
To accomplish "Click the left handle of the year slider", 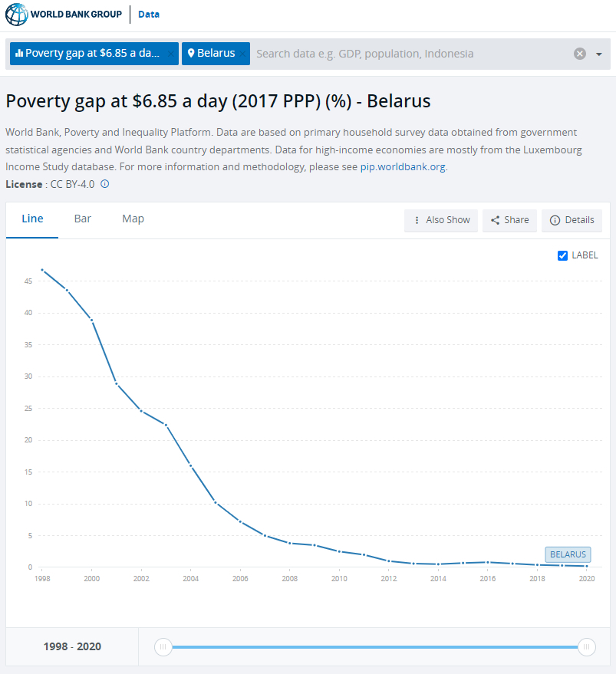I will tap(163, 647).
